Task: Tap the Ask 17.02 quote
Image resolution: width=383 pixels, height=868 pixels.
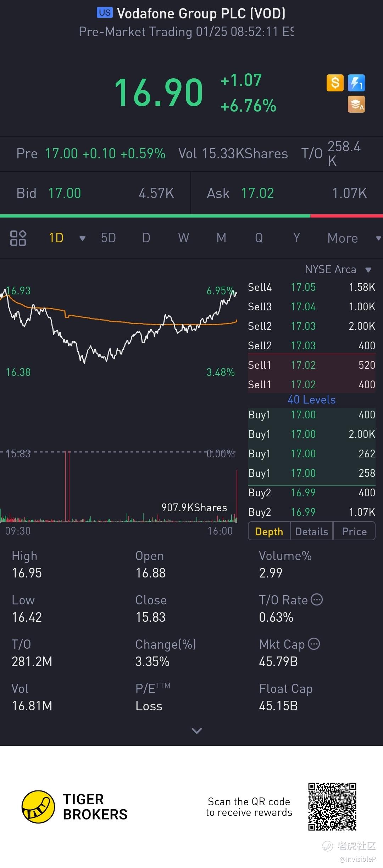Action: 287,193
